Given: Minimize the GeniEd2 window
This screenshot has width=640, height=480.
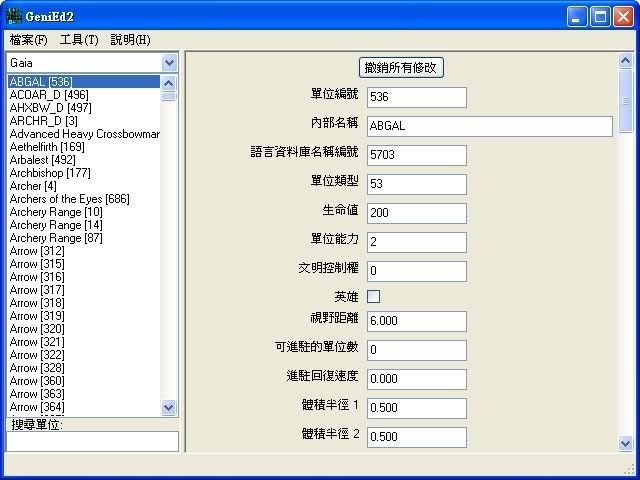Looking at the screenshot, I should click(x=577, y=17).
